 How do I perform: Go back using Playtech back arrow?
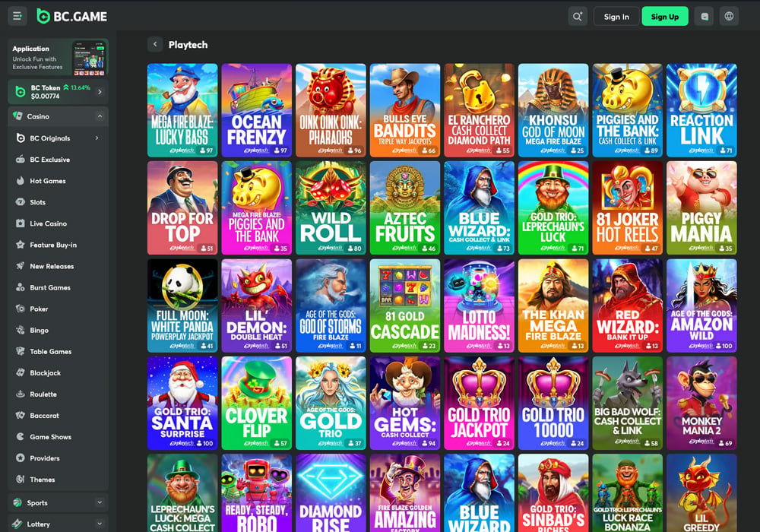[x=155, y=44]
